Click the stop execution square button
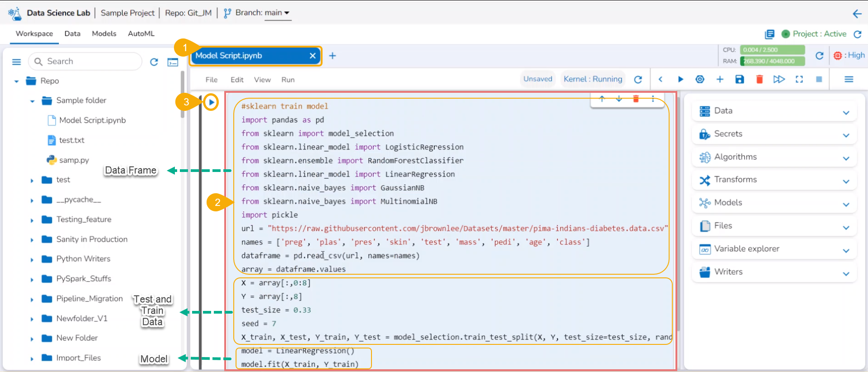Screen dimensions: 868x372 coord(819,80)
